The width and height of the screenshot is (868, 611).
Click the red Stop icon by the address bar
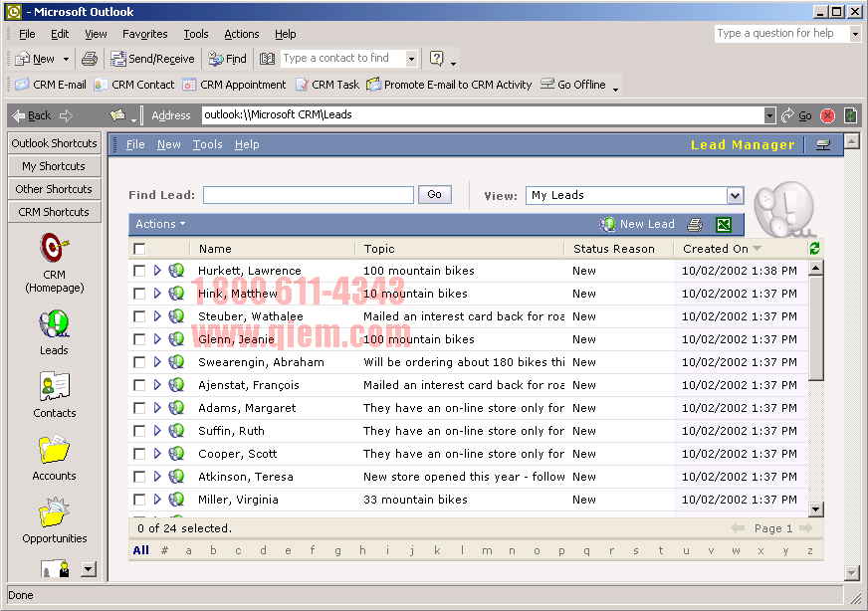(827, 115)
